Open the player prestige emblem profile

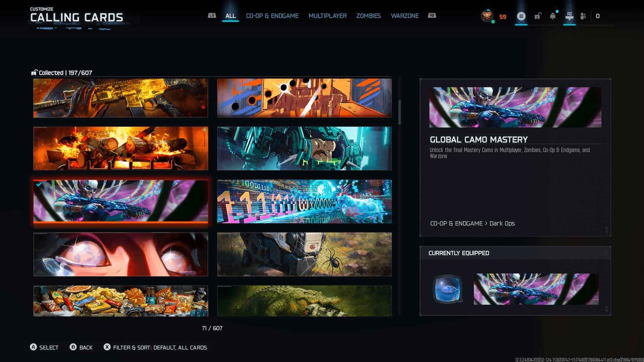(487, 16)
